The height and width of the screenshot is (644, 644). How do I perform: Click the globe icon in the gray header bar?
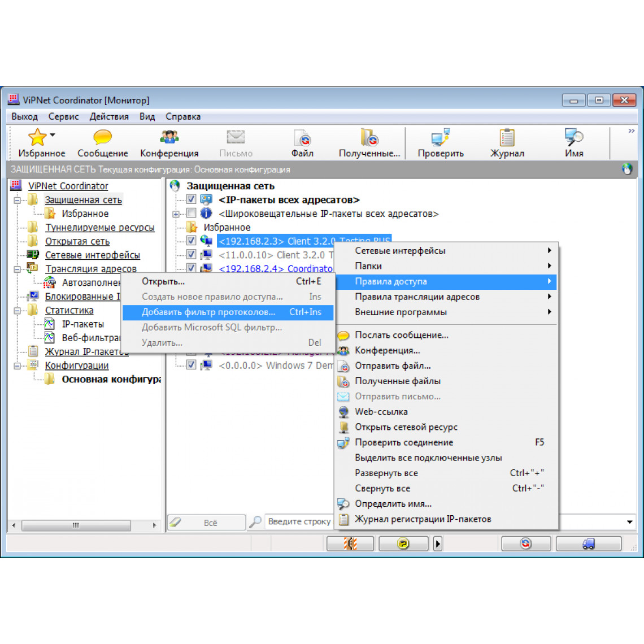(x=626, y=169)
